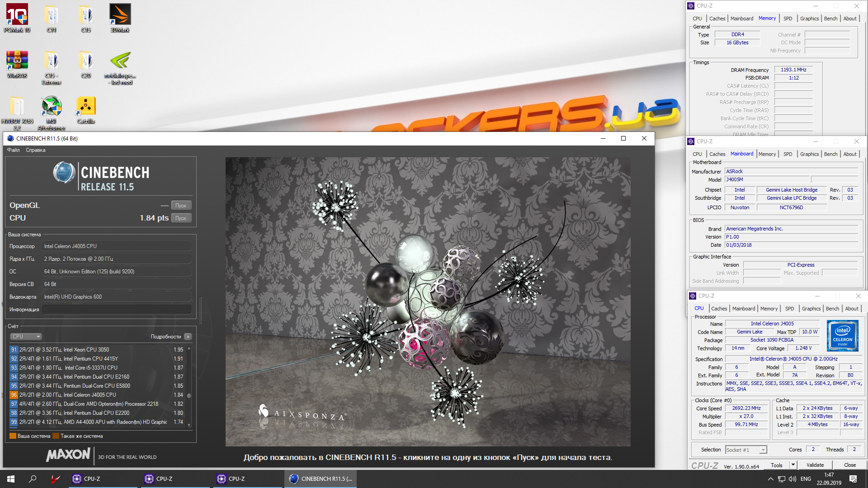Viewport: 868px width, 488px height.
Task: Run the OpenGL test with Пуск
Action: point(181,206)
